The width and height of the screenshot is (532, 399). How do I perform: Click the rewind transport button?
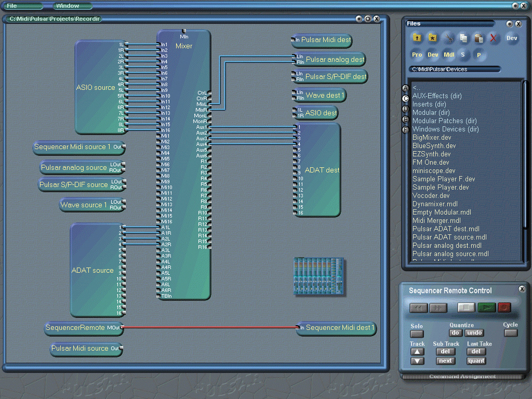click(x=418, y=308)
